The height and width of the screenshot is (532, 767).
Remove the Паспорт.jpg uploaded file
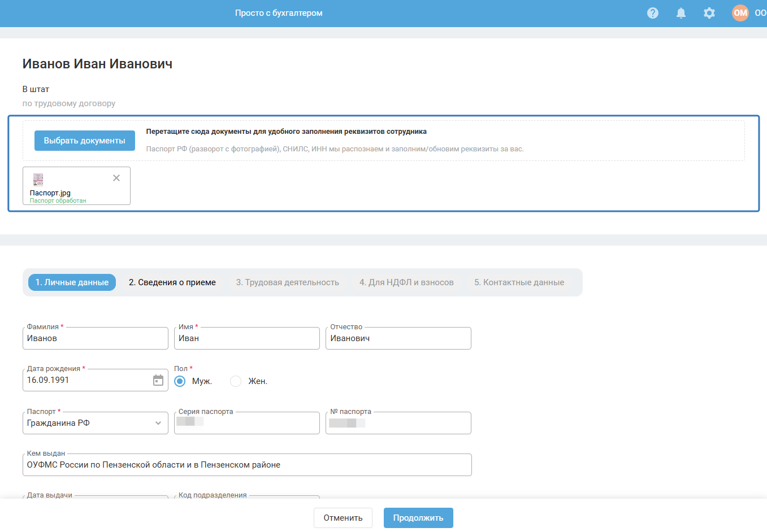(x=116, y=178)
